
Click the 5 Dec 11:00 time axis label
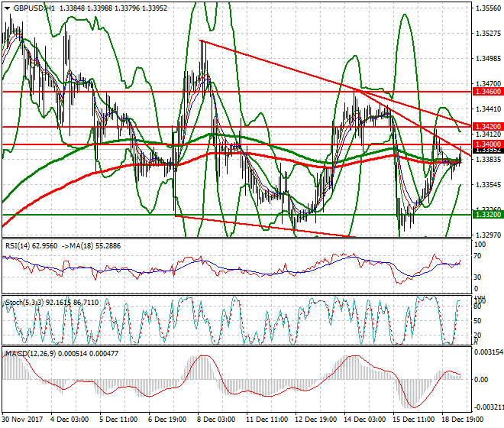(118, 420)
